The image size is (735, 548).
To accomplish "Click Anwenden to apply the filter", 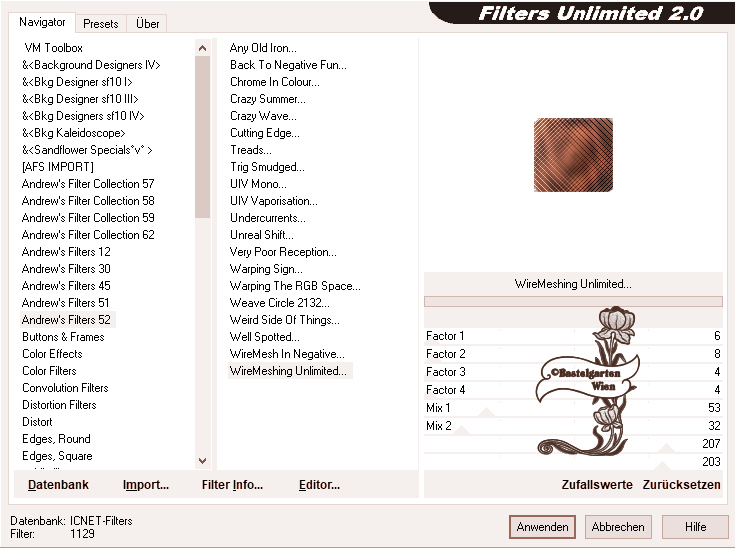I will 542,527.
